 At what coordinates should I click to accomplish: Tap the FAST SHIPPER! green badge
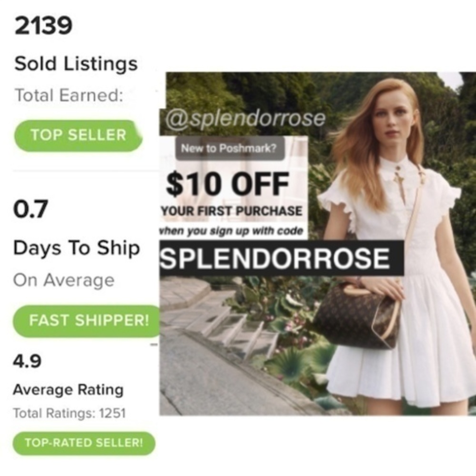point(89,320)
